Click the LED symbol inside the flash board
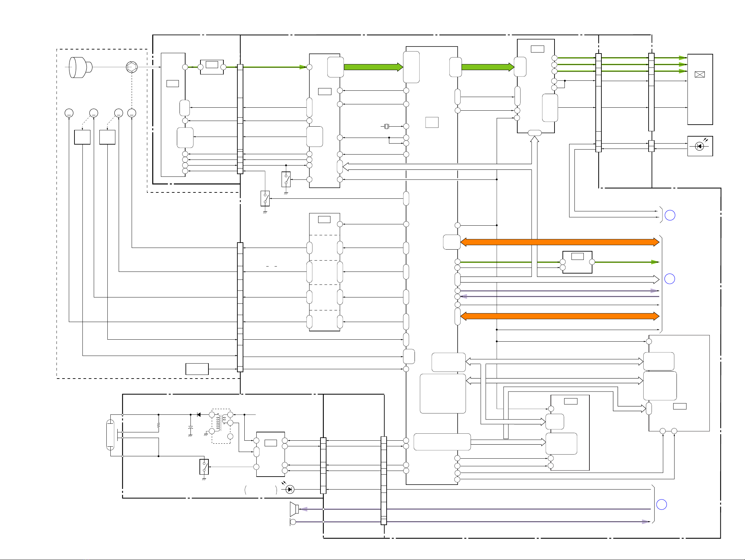The height and width of the screenshot is (560, 745). point(290,489)
